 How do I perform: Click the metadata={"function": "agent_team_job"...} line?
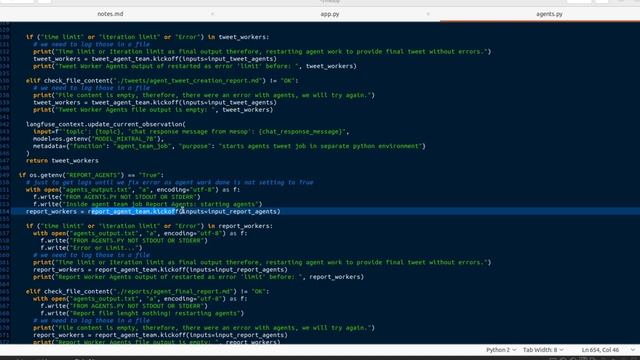(x=229, y=146)
